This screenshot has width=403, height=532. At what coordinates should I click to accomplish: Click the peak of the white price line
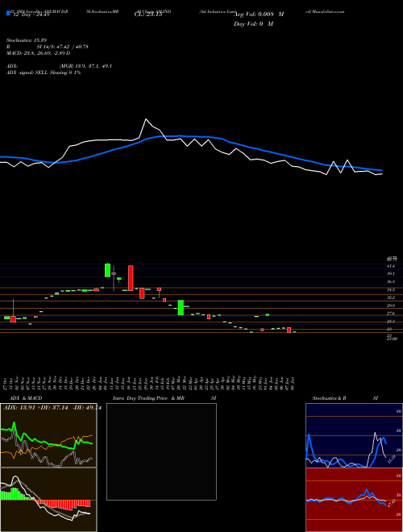pos(146,119)
